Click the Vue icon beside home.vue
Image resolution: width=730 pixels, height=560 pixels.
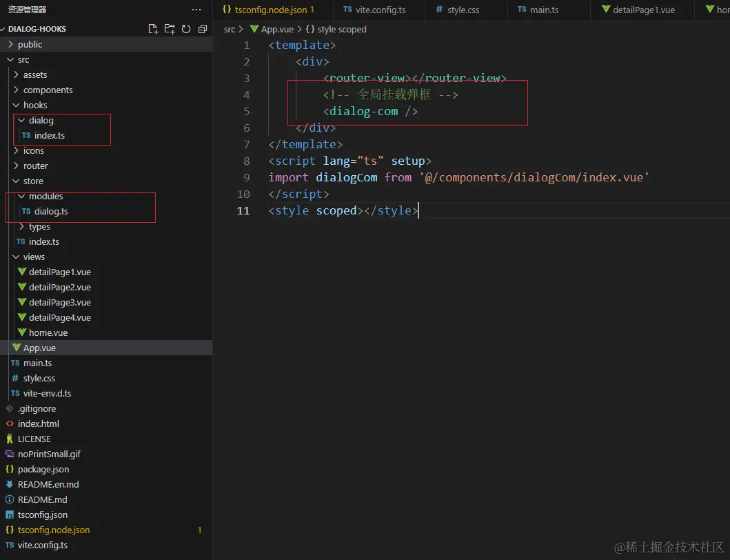coord(21,332)
